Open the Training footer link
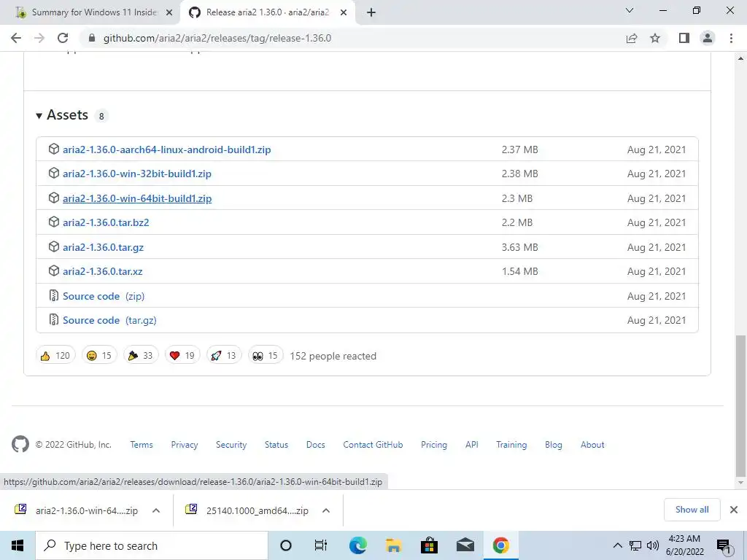This screenshot has height=560, width=747. (511, 445)
